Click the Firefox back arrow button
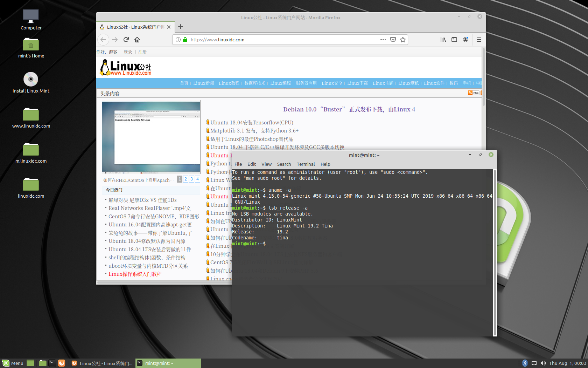 pos(103,40)
